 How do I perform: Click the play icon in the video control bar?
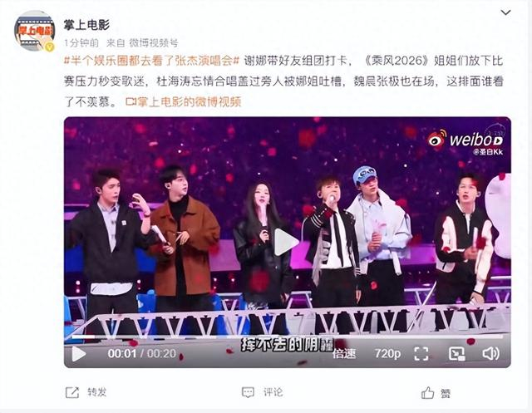[x=79, y=354]
